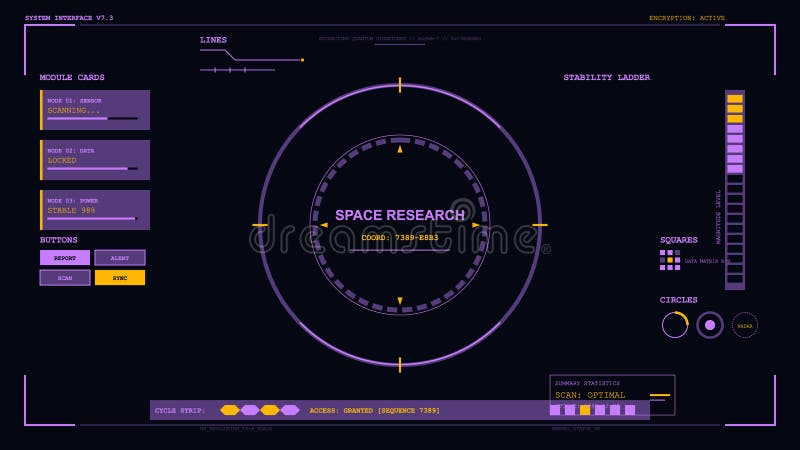The width and height of the screenshot is (800, 450).
Task: Click the top yellow segment of Stability Ladder
Action: [735, 98]
